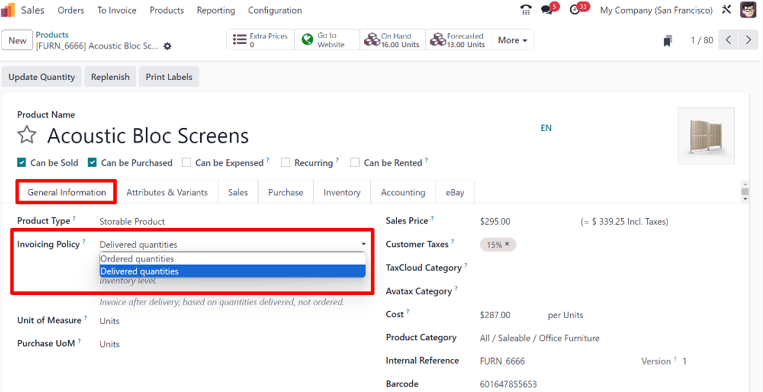Image resolution: width=763 pixels, height=392 pixels.
Task: Click the 1 / 80 pager counter
Action: click(702, 40)
